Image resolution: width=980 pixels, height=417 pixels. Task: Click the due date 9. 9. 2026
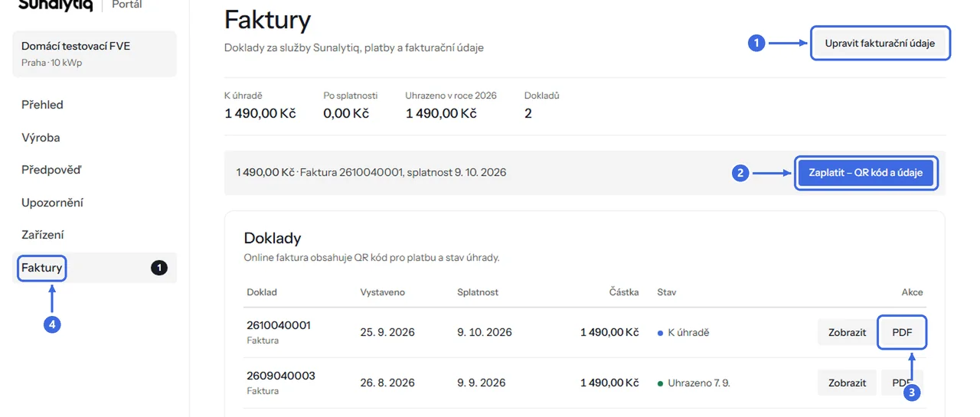pos(482,383)
